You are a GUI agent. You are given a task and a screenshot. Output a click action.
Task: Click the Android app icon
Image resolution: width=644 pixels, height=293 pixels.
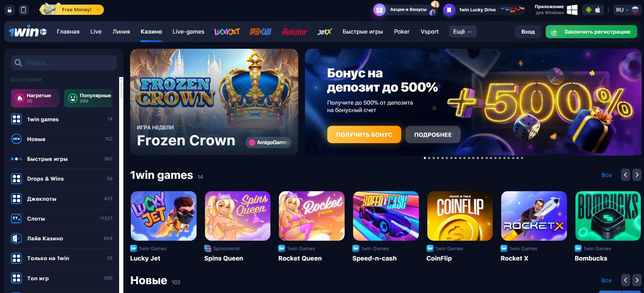[x=589, y=10]
